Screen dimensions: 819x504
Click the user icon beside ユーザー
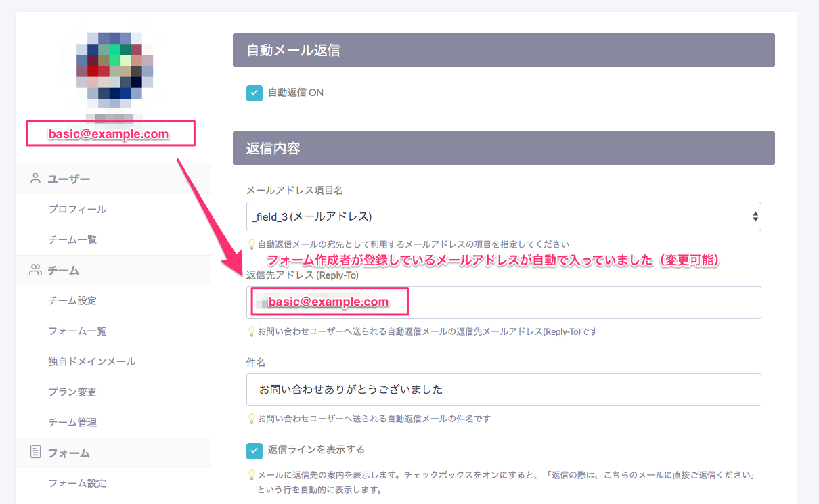(35, 179)
